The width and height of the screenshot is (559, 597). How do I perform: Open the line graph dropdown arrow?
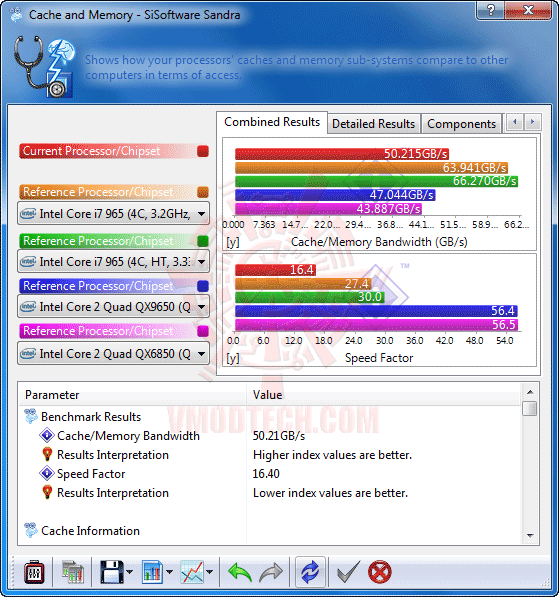(209, 571)
